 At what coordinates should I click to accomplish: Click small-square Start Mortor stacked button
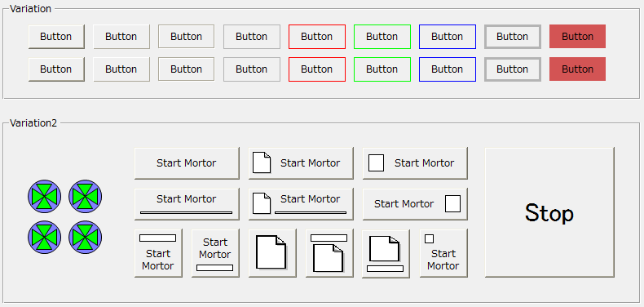[x=443, y=253]
